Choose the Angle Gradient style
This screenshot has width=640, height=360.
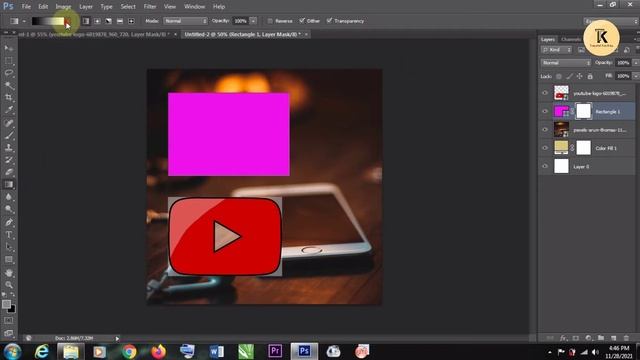(x=109, y=21)
